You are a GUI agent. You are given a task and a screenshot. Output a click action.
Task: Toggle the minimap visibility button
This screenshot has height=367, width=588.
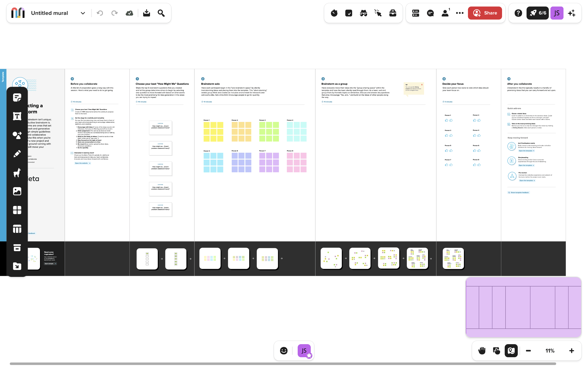[x=511, y=350]
